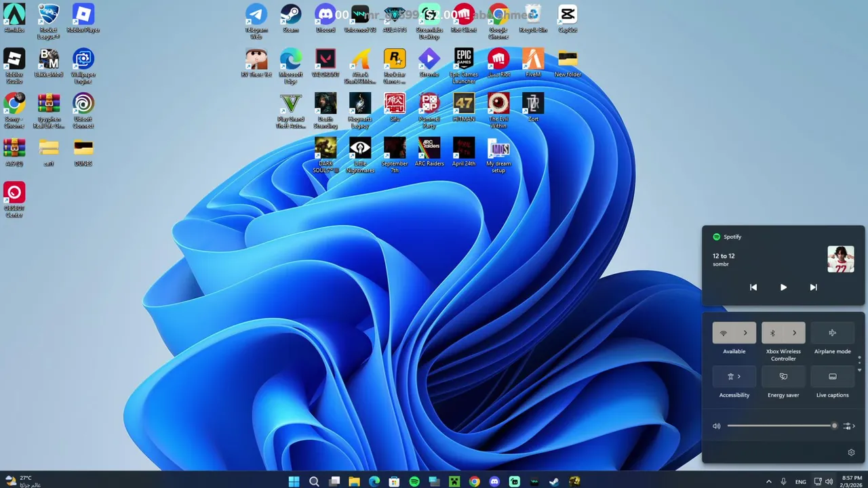The height and width of the screenshot is (488, 868).
Task: Toggle Wi-Fi in quick settings
Action: click(724, 333)
